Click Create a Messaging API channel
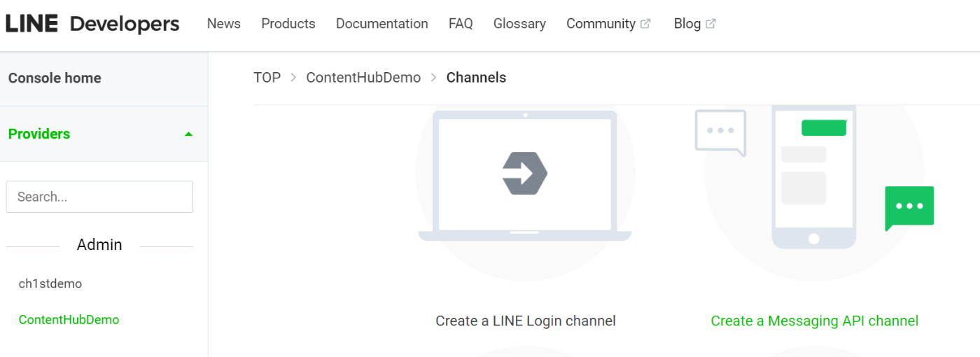 [815, 321]
